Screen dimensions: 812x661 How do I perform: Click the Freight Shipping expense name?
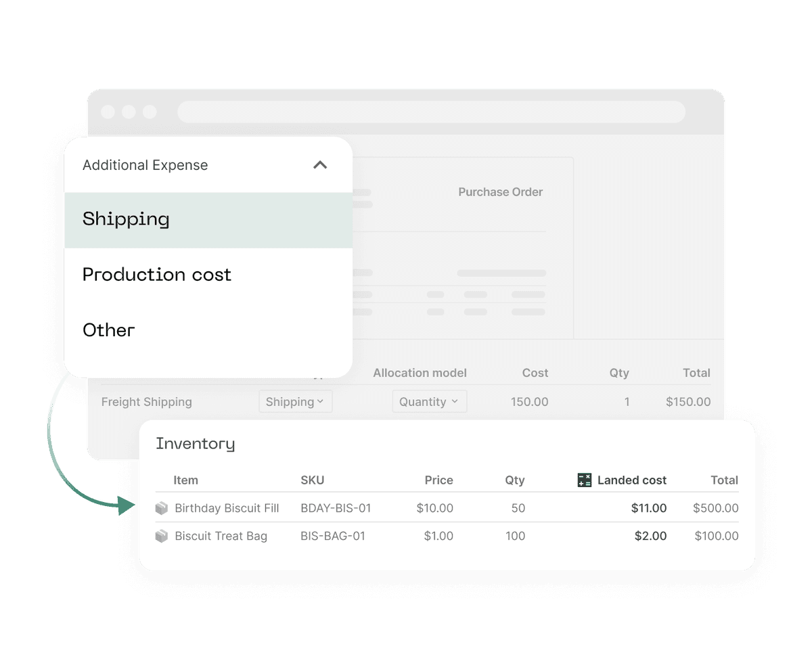tap(147, 402)
